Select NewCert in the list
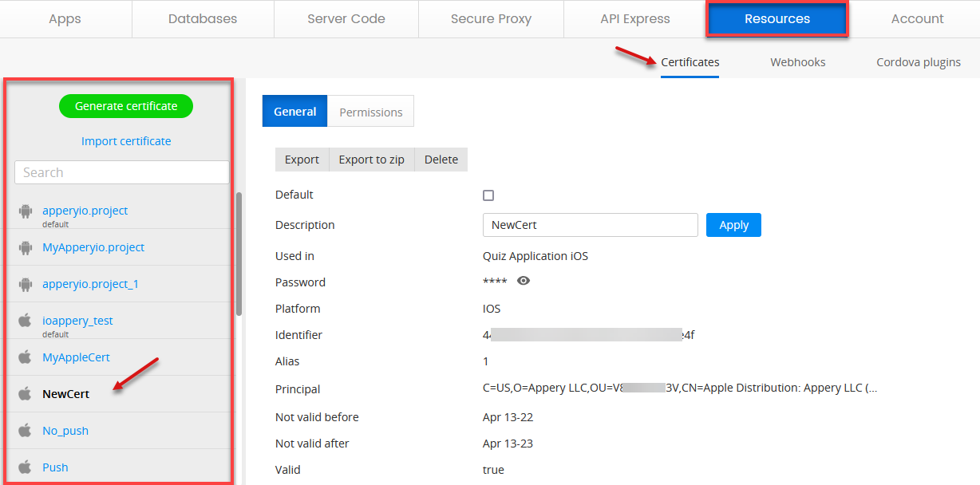 65,394
